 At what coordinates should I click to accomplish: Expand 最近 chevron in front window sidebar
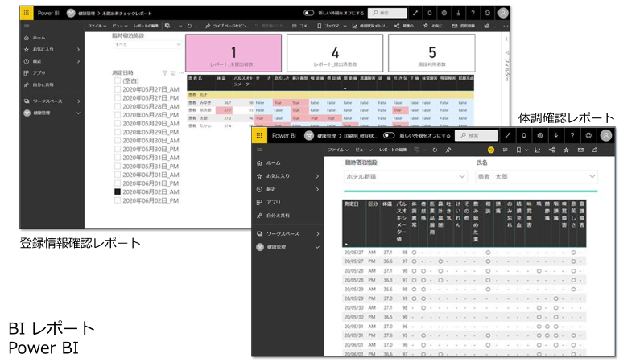[x=317, y=189]
